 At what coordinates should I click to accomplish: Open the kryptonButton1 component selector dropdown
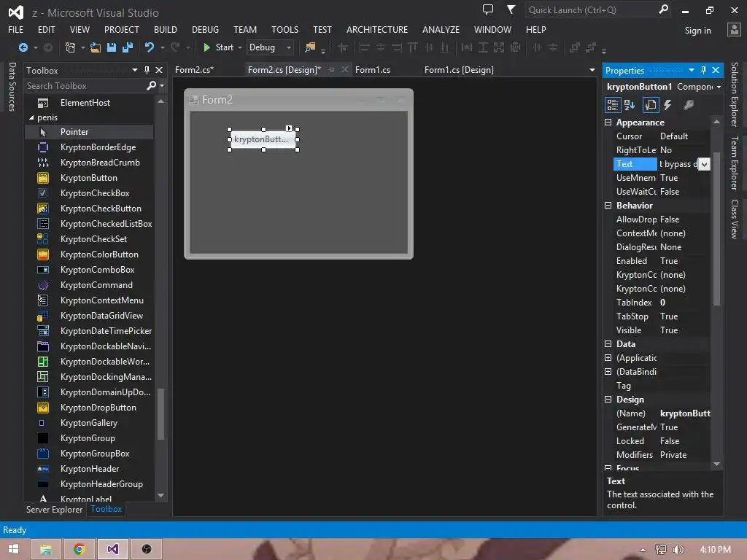719,87
